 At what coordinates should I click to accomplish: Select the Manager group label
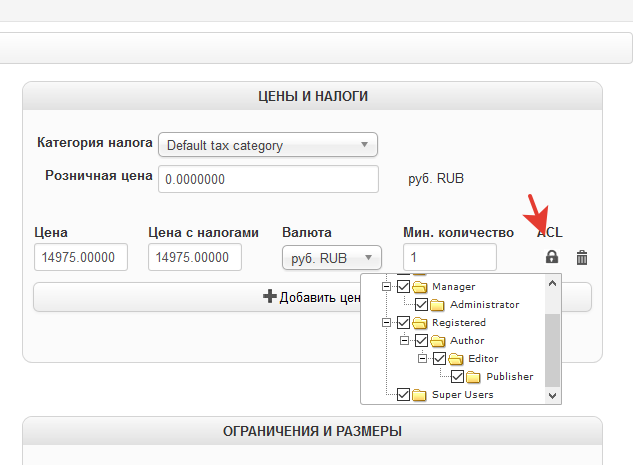(453, 287)
